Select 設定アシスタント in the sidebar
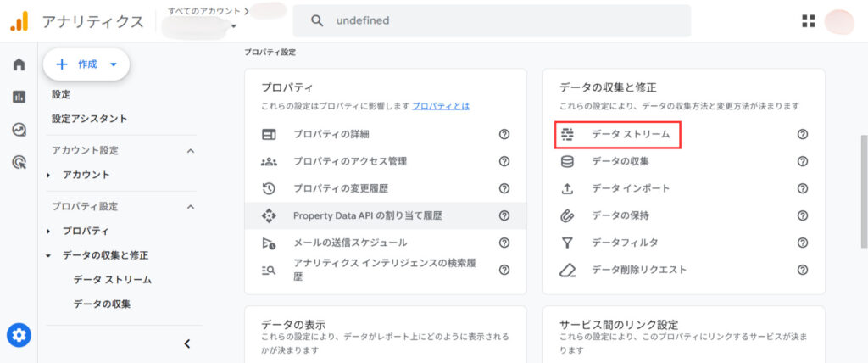This screenshot has height=363, width=868. coord(89,119)
